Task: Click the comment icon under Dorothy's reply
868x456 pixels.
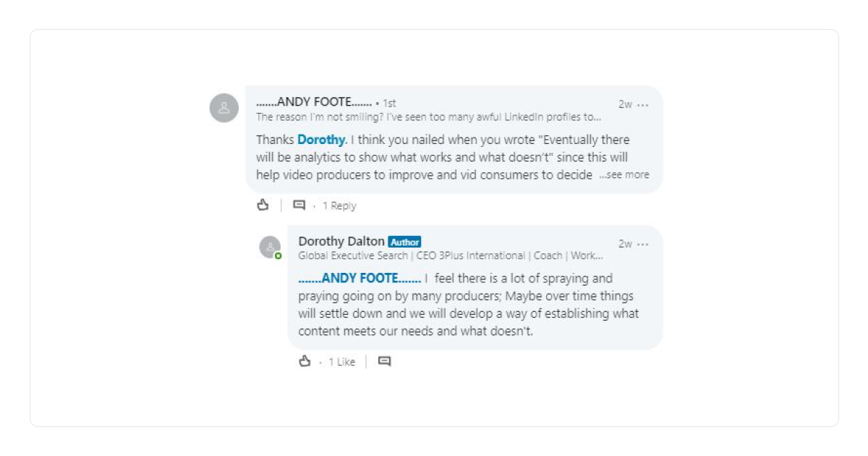Action: (x=384, y=361)
